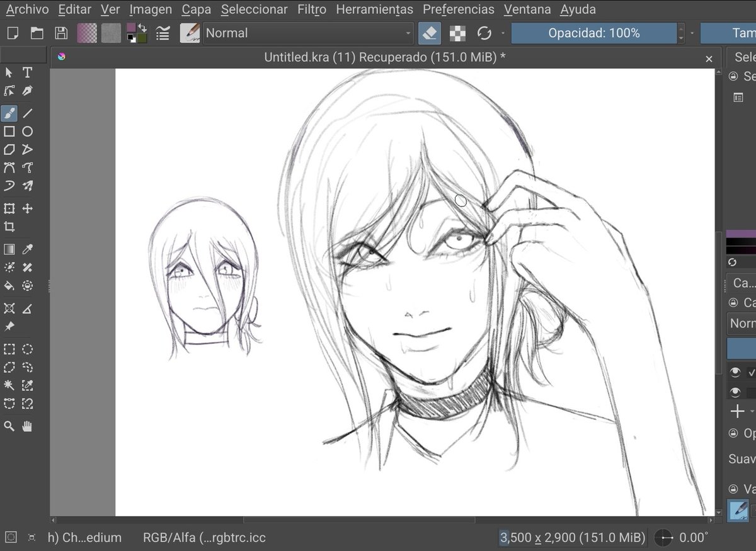756x551 pixels.
Task: Select the Move tool
Action: (x=28, y=208)
